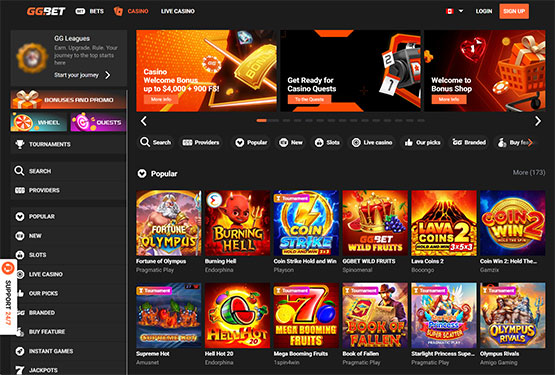Click the sidebar Providers icon
Screen dimensions: 555x375
(x=20, y=190)
